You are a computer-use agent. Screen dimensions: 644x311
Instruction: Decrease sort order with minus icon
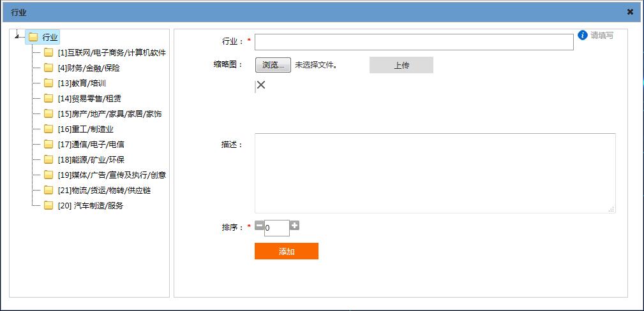click(259, 225)
